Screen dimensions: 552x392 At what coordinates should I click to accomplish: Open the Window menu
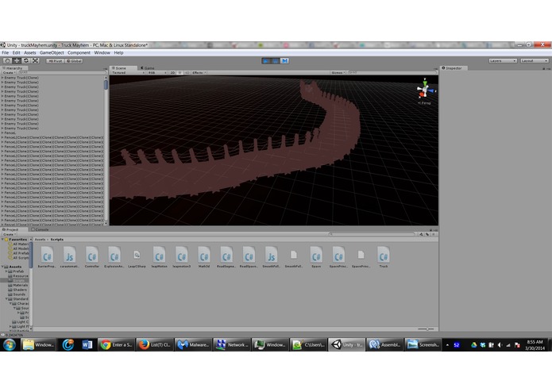[x=102, y=52]
